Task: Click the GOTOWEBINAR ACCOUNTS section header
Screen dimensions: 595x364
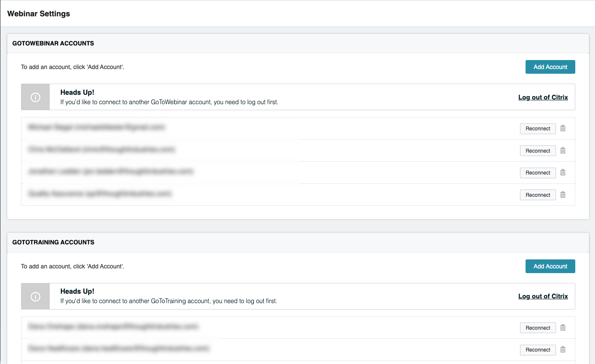Action: (x=53, y=43)
